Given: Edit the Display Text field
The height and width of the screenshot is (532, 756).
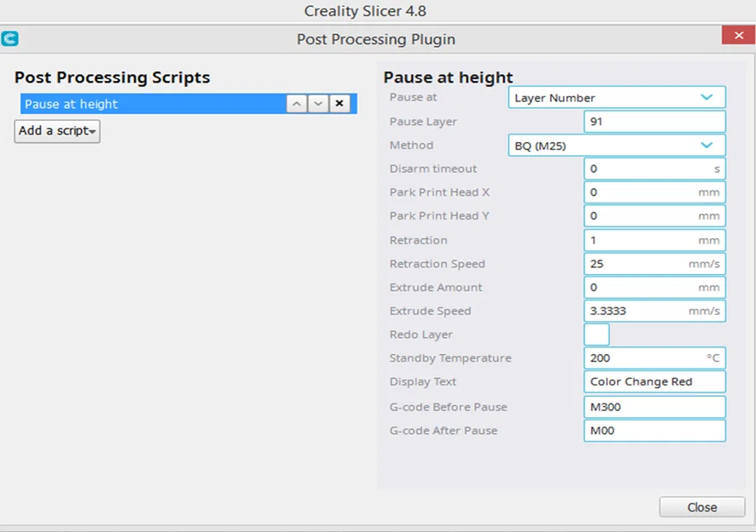Looking at the screenshot, I should point(655,381).
